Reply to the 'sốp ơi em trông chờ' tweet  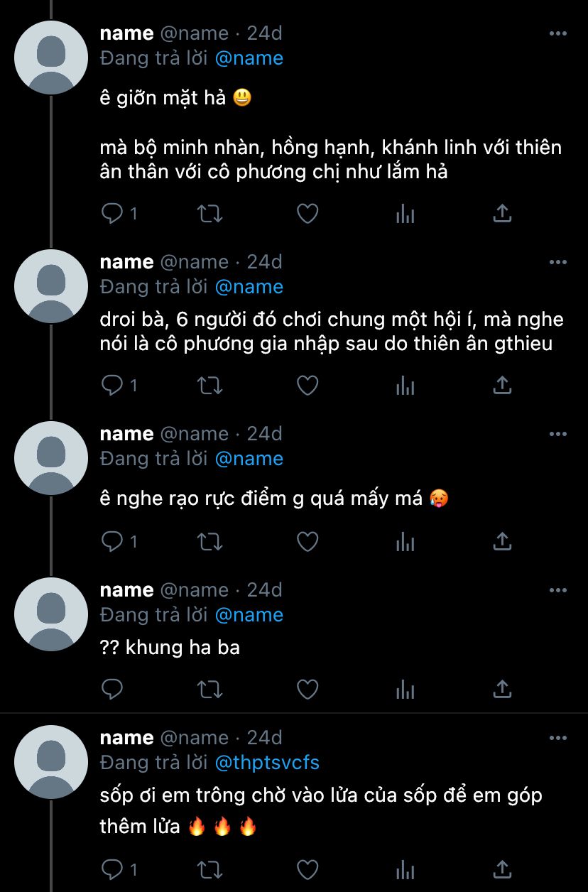[113, 869]
